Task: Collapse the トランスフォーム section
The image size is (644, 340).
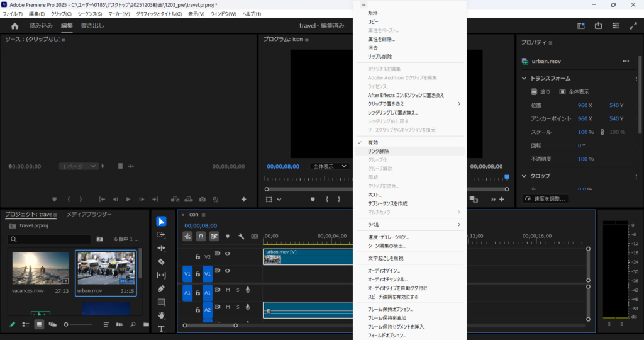Action: [x=524, y=78]
